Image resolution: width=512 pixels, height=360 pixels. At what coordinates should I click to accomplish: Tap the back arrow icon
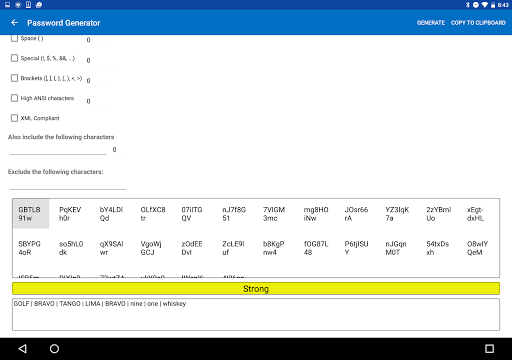coord(14,23)
